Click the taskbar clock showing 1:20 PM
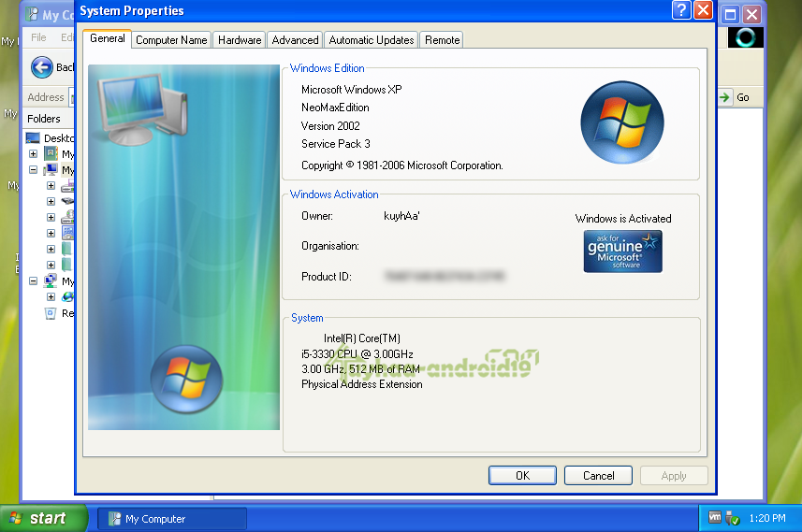 coord(767,518)
